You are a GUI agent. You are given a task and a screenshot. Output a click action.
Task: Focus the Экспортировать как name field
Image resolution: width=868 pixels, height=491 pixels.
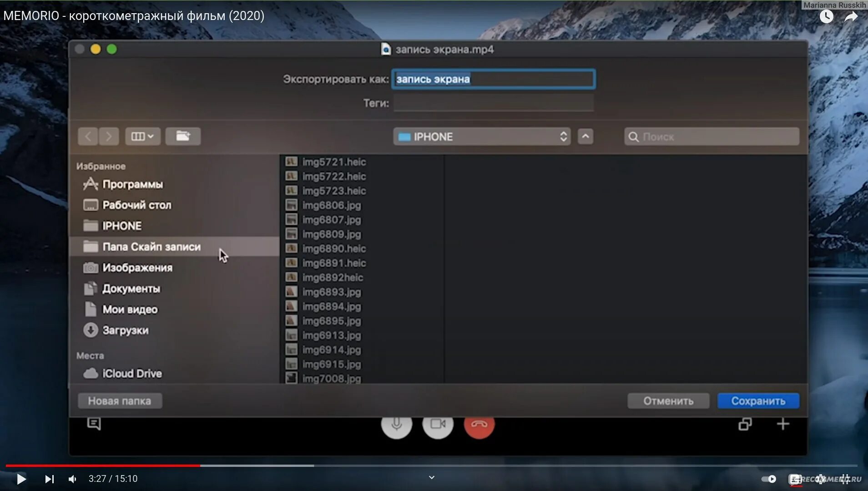pos(494,79)
